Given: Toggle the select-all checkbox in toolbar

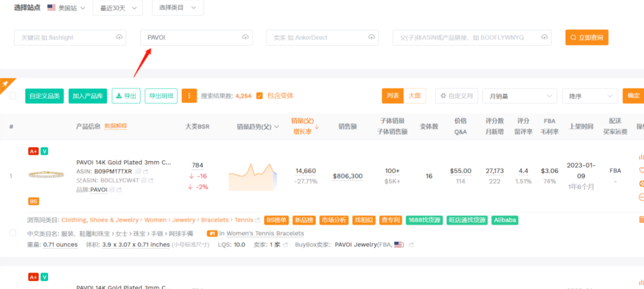Looking at the screenshot, I should click(13, 96).
